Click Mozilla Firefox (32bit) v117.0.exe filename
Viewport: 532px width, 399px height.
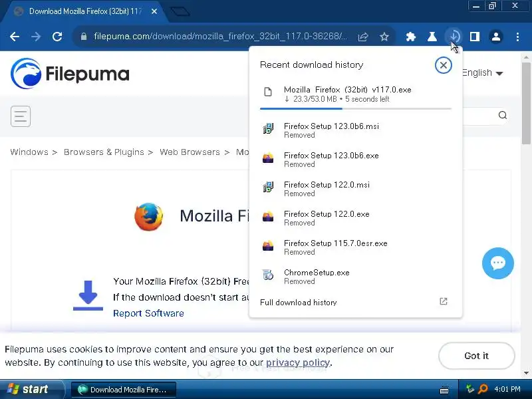click(x=347, y=90)
